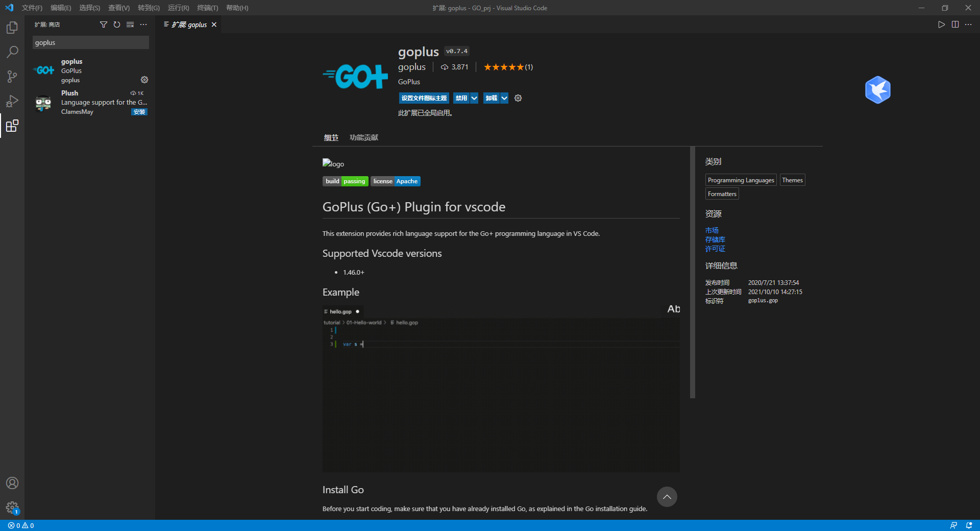Open the 编辑(E) menu
This screenshot has width=980, height=531.
coord(61,8)
